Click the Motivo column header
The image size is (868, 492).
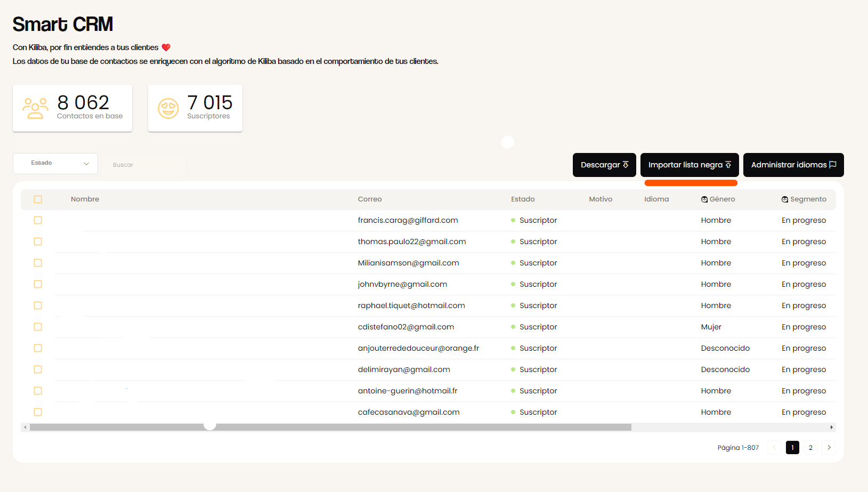(601, 199)
